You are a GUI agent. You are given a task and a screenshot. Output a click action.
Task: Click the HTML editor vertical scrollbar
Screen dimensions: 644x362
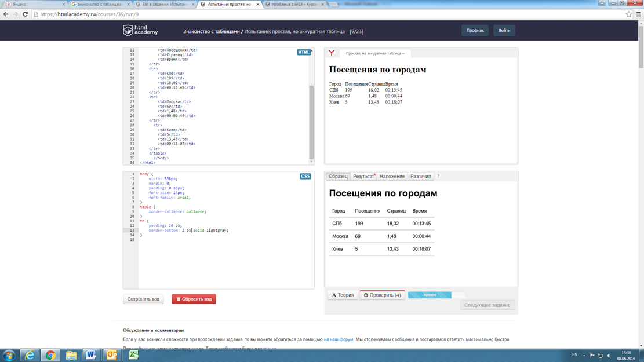click(311, 122)
